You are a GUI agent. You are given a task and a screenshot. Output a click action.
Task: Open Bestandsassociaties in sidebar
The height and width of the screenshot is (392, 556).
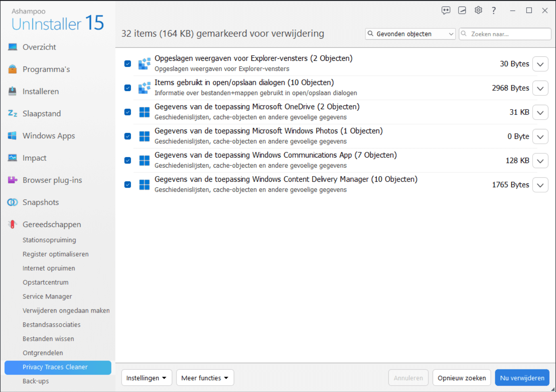coord(52,325)
